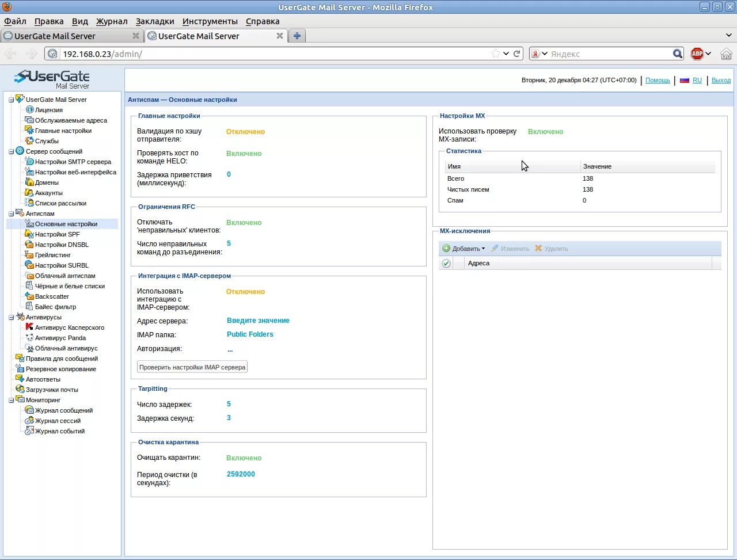The width and height of the screenshot is (737, 560).
Task: Open the Правка menu
Action: click(x=49, y=21)
